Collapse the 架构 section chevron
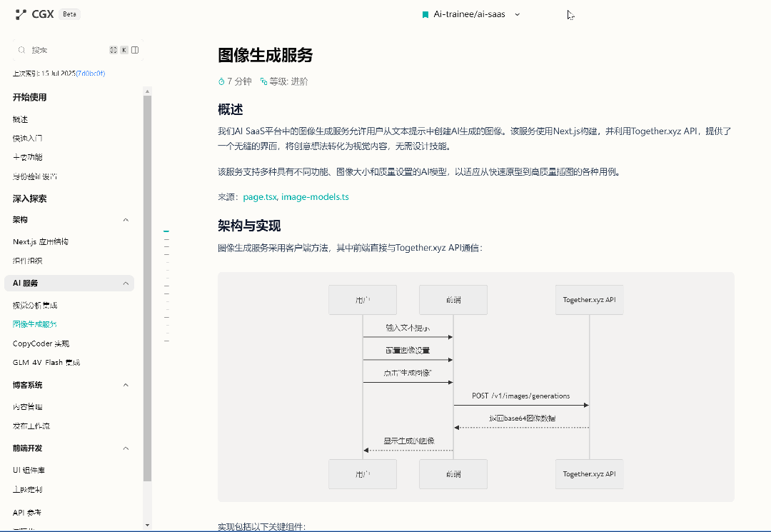Viewport: 771px width, 532px height. pos(126,220)
